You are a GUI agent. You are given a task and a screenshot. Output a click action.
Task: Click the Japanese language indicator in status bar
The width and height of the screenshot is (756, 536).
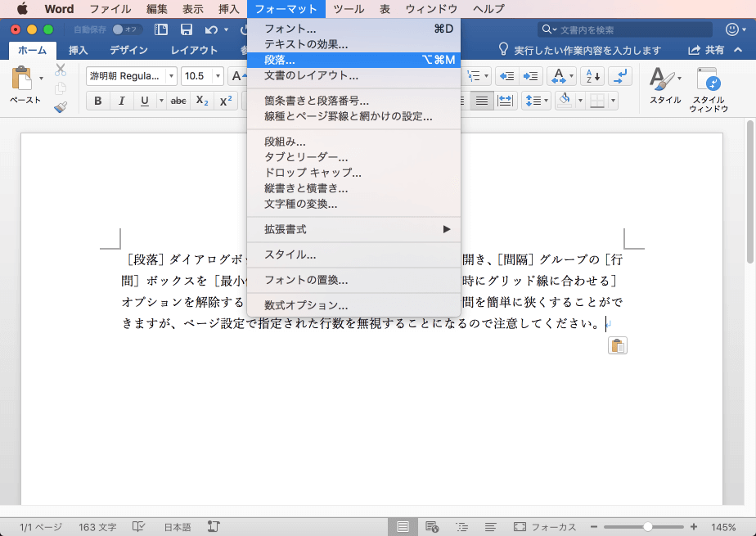coord(178,527)
